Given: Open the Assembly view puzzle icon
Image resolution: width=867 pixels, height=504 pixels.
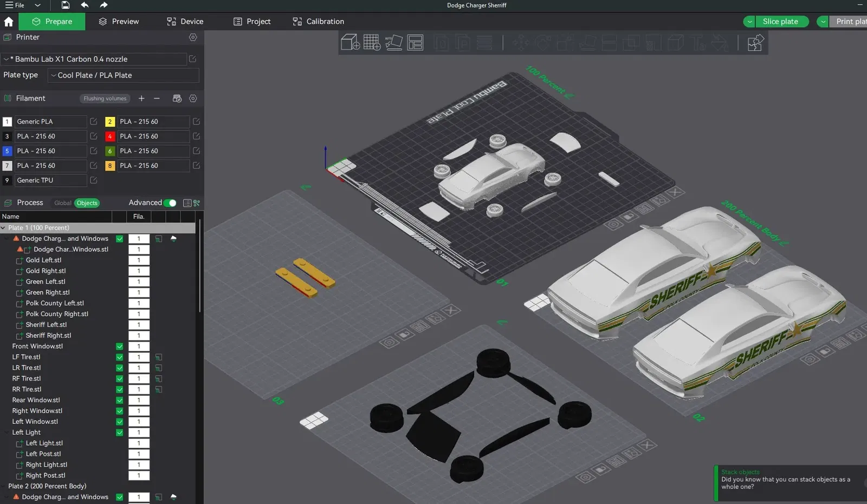Looking at the screenshot, I should [755, 42].
